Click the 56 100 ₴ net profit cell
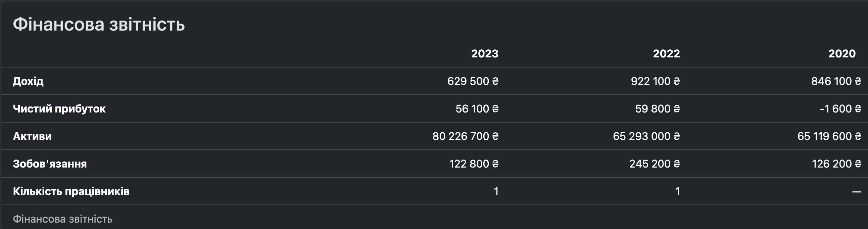Screen dimensions: 868x229 point(477,108)
